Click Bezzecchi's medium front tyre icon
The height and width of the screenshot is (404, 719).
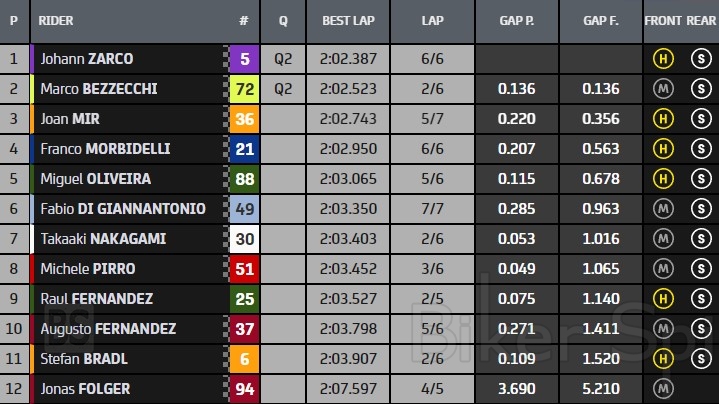[x=662, y=89]
